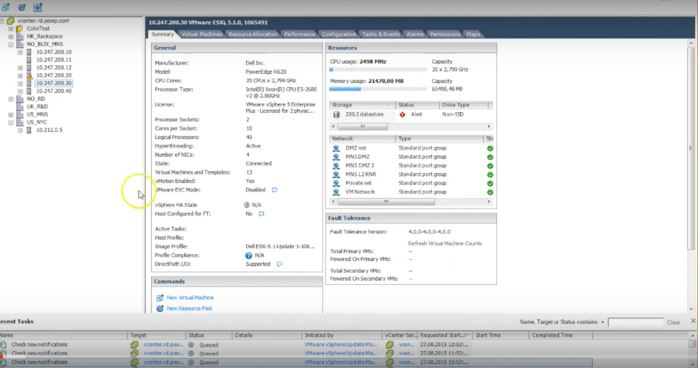The height and width of the screenshot is (368, 698).
Task: Click the warning host icon for 10.247.200.20
Action: click(29, 76)
